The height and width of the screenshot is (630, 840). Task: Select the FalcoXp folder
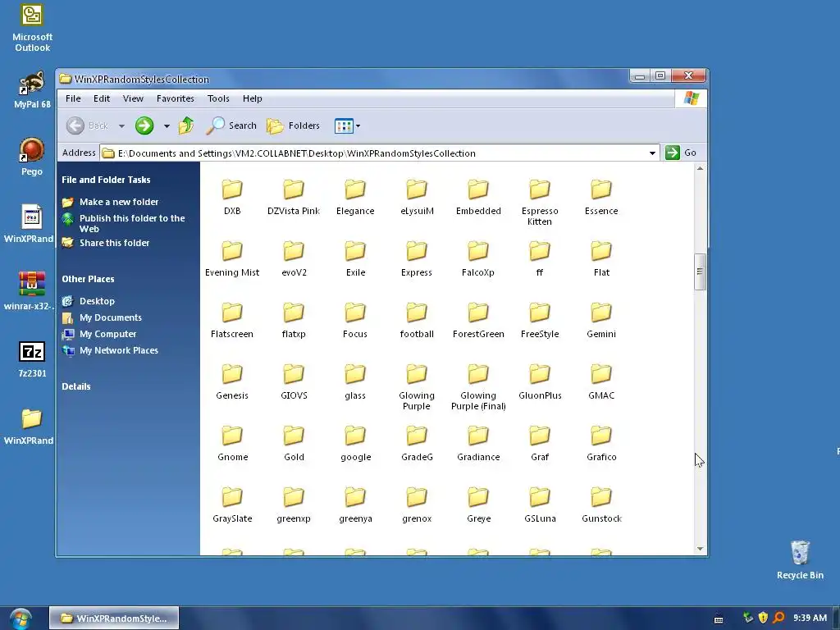click(x=478, y=258)
